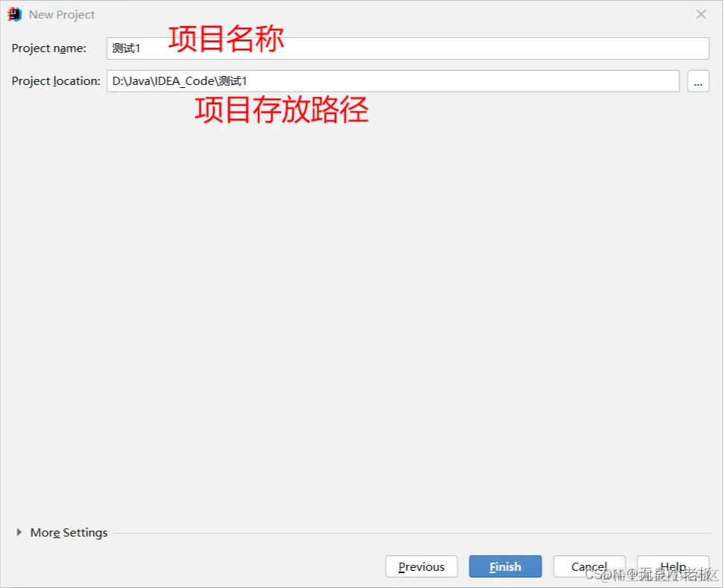Open Help for the New Project wizard
This screenshot has width=724, height=588.
click(673, 566)
